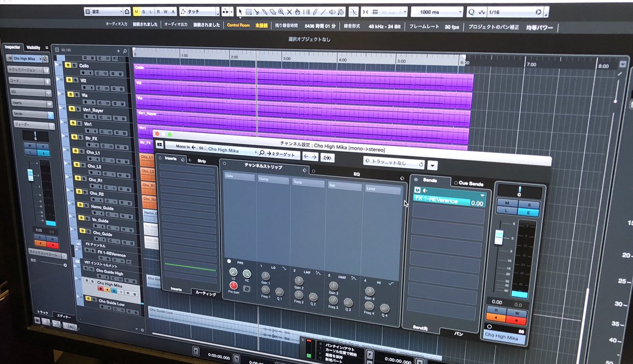Screen dimensions: 633x364
Task: Add a track with the plus icon
Action: click(x=118, y=51)
